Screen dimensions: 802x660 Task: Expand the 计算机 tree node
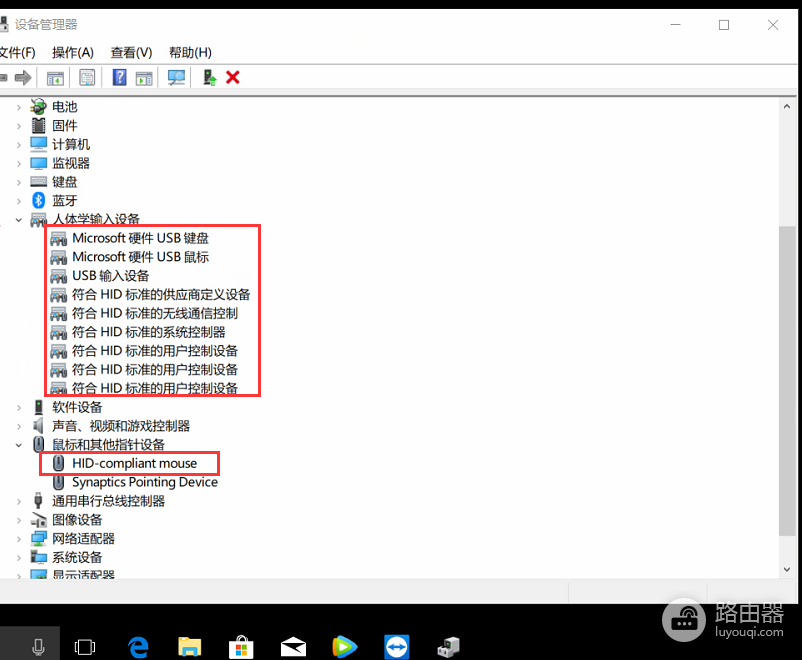point(19,145)
